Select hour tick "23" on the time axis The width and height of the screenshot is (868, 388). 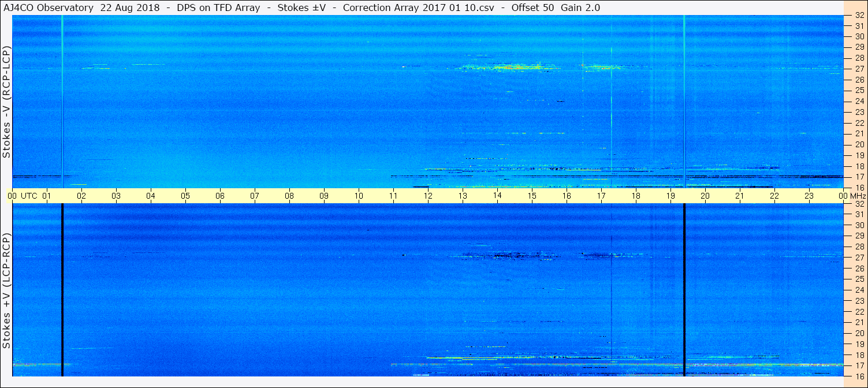pos(809,196)
